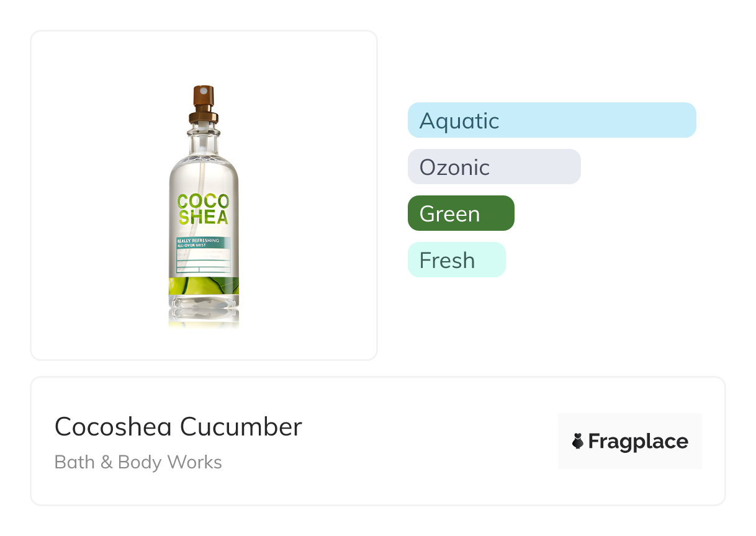Click the copper collar ring below the nozzle
Image resolution: width=756 pixels, height=536 pixels.
204,117
